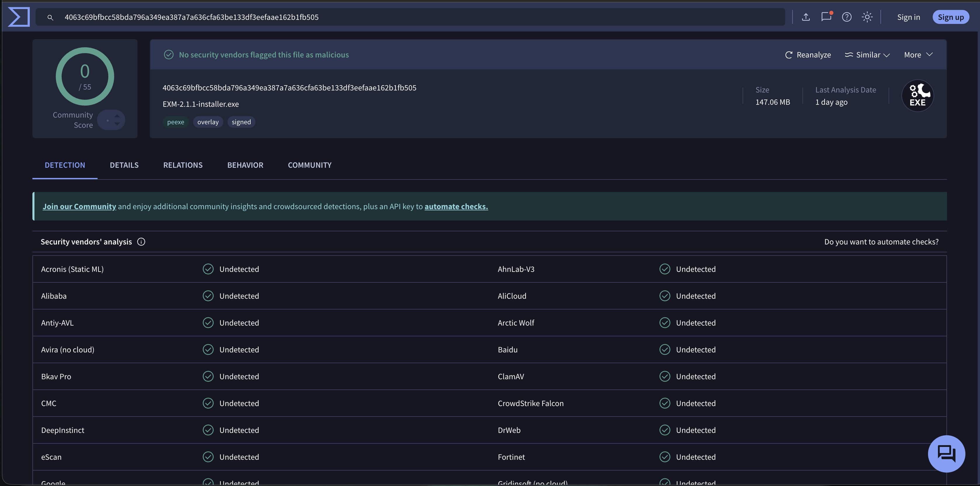This screenshot has height=486, width=980.
Task: Focus the hash search input field
Action: (411, 17)
